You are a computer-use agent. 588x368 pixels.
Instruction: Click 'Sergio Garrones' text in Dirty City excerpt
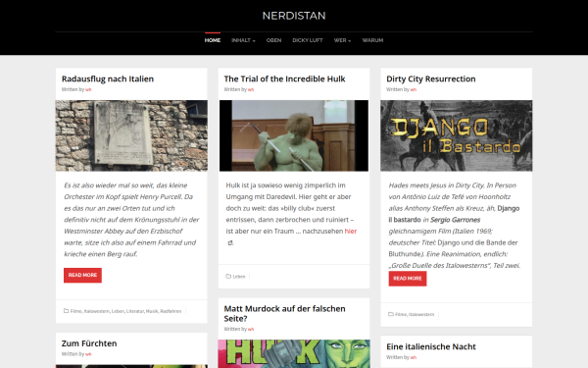[456, 220]
